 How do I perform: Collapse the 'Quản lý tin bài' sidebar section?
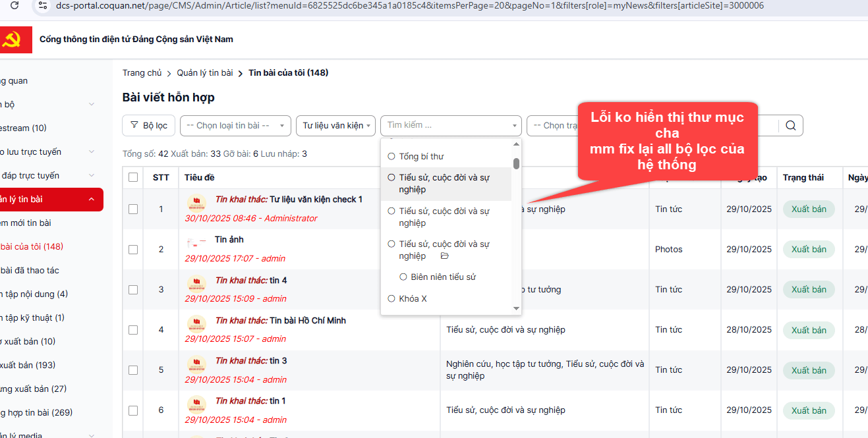(91, 200)
